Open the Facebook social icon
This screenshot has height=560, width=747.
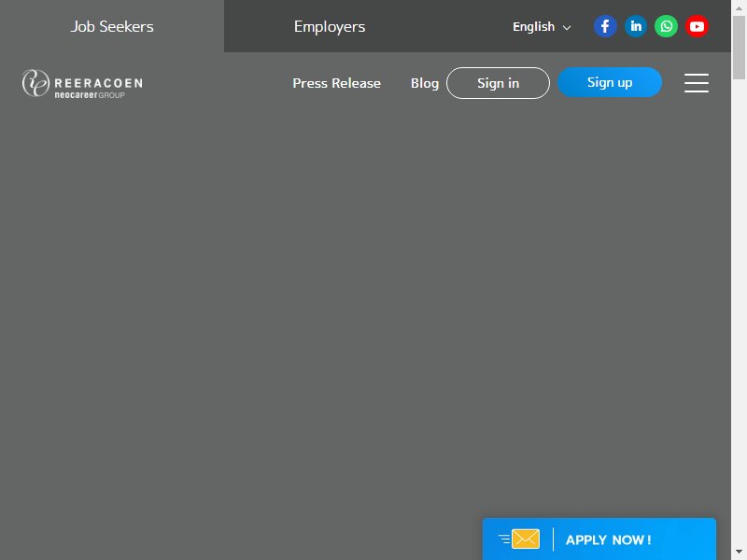tap(605, 26)
